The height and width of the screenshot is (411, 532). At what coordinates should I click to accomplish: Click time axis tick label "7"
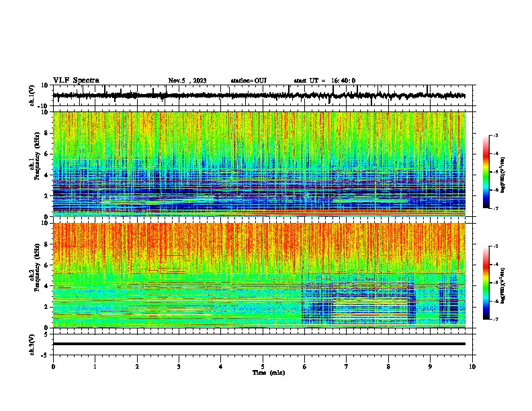tap(347, 367)
